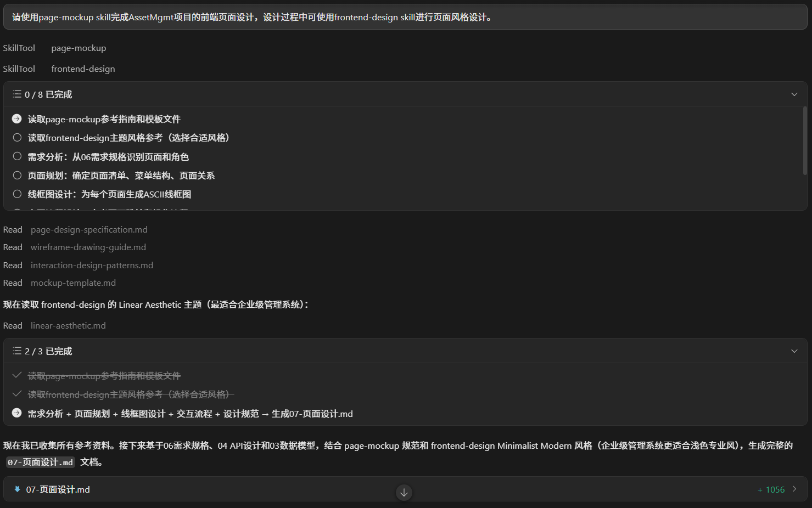The height and width of the screenshot is (508, 812).
Task: Click in-progress arrow icon for 读取page-mockup参考指南
Action: point(17,119)
